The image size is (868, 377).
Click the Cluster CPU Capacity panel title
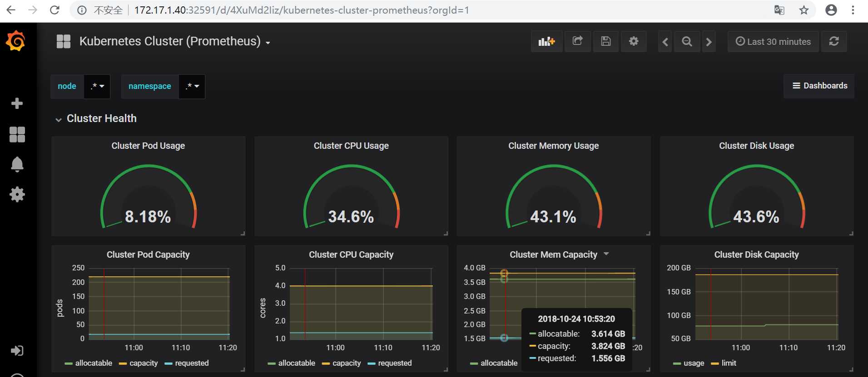[x=351, y=255]
